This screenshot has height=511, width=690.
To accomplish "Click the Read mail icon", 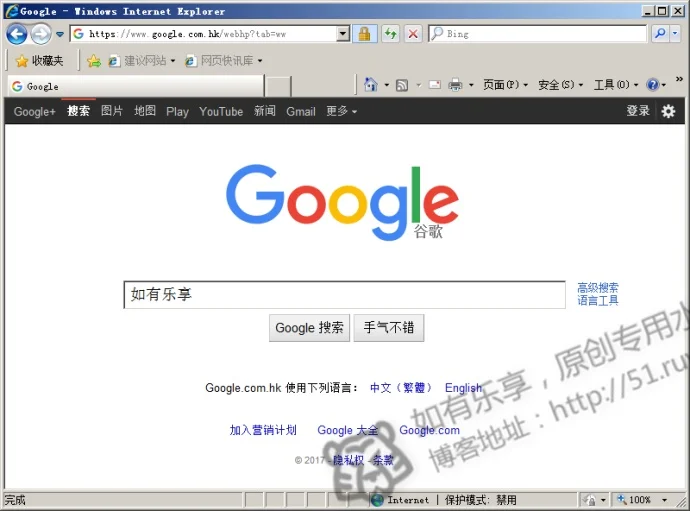I will [x=435, y=85].
